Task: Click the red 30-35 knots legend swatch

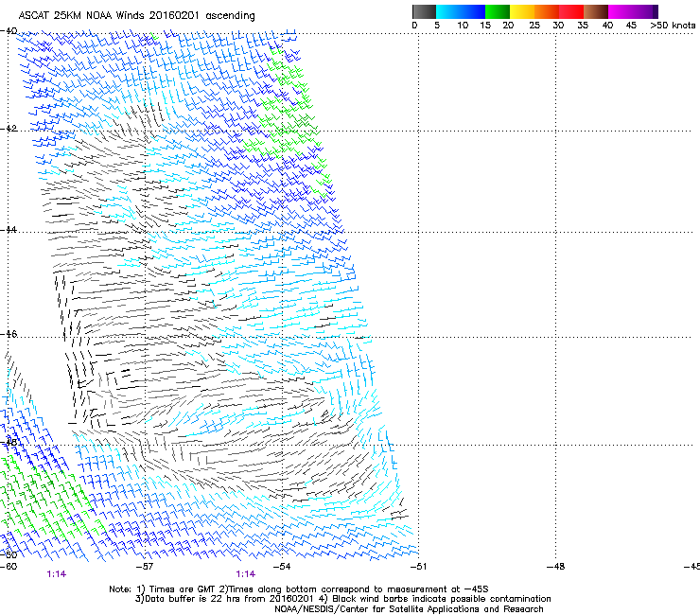Action: 571,11
